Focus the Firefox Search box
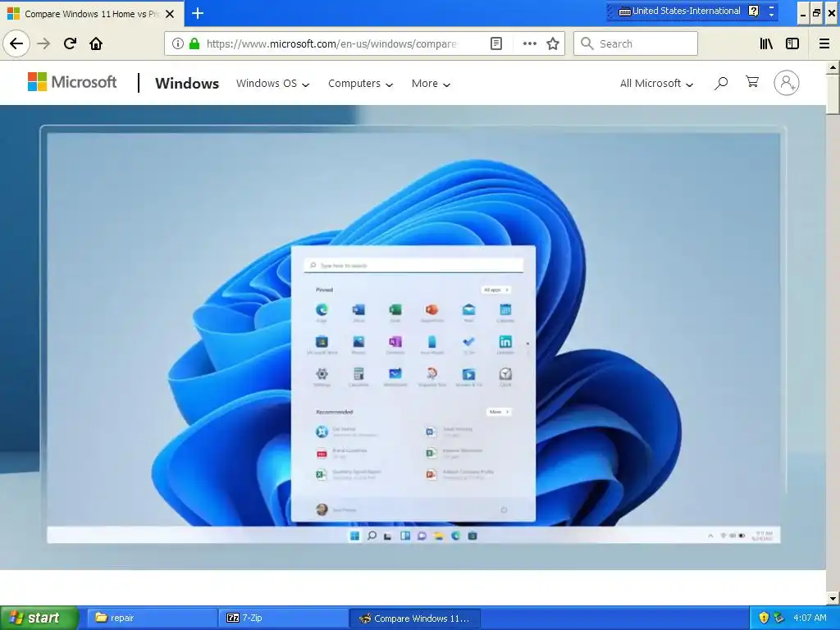Screen dimensions: 840x630 [x=636, y=43]
